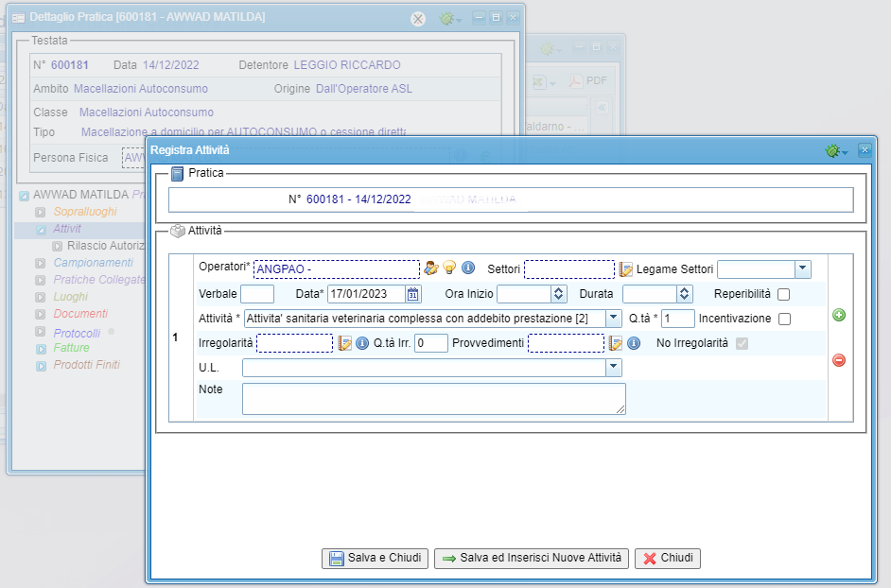The width and height of the screenshot is (891, 588).
Task: Open the calendar picker for Data field
Action: coord(413,294)
